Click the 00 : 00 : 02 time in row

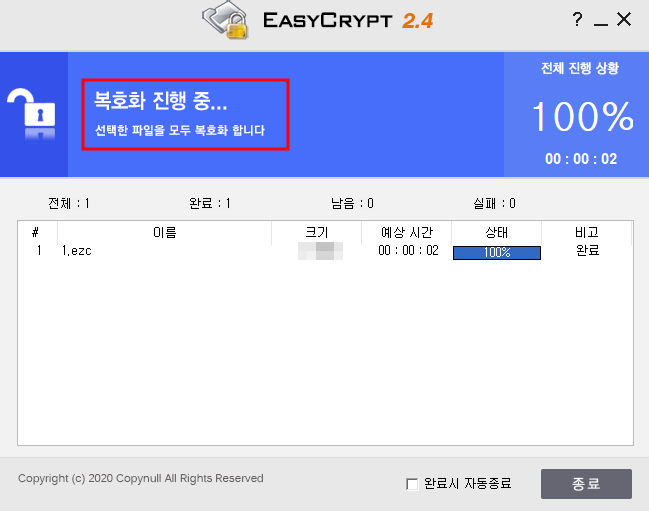[408, 251]
